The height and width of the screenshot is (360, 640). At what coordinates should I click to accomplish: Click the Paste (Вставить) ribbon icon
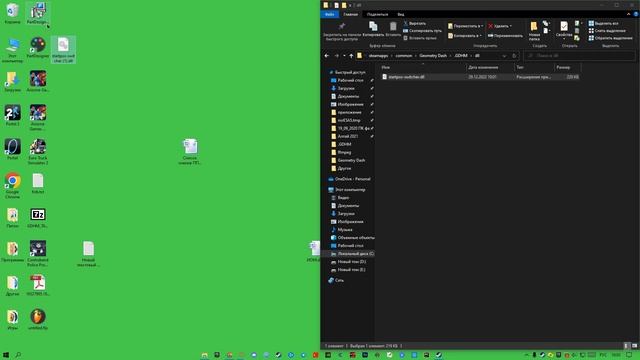coord(393,29)
